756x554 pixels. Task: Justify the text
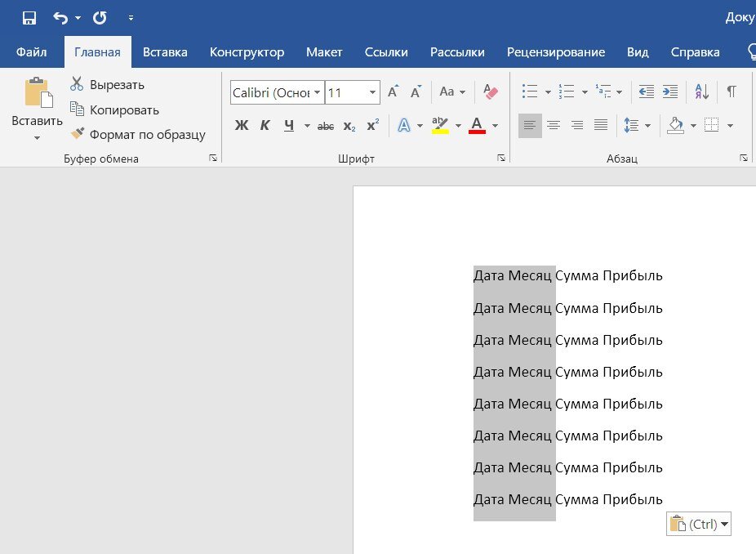(x=601, y=126)
